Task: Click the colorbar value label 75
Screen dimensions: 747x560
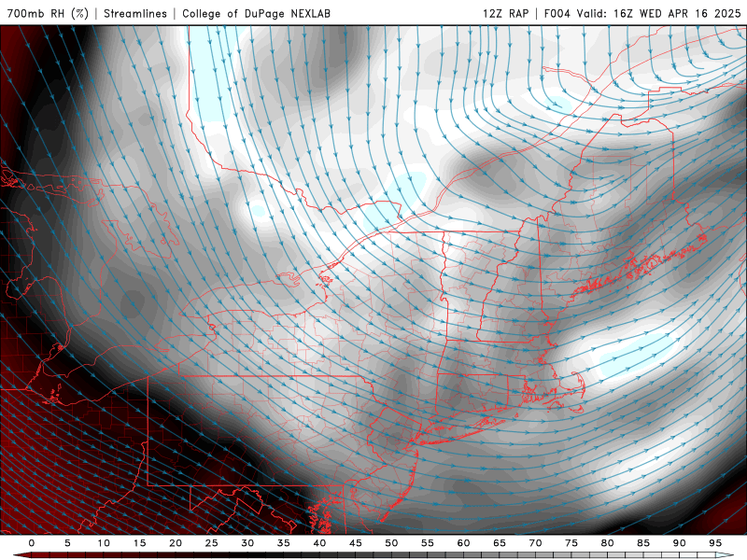Action: pos(571,543)
